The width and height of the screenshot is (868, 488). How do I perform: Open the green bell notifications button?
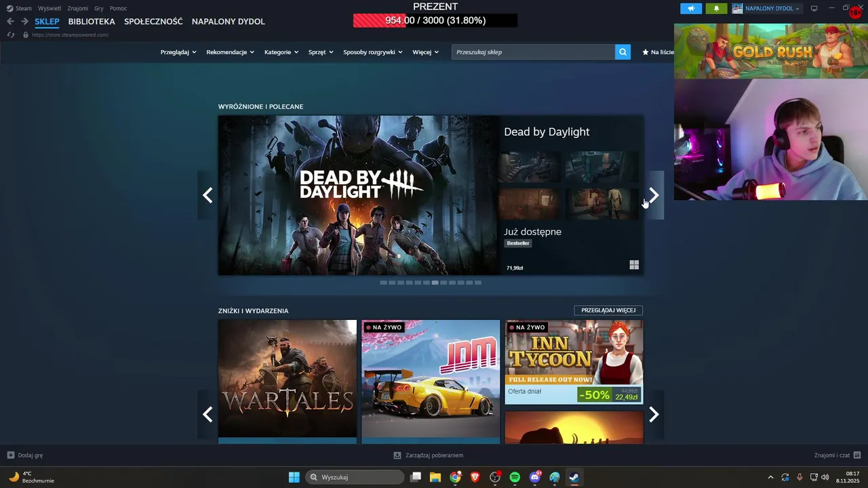tap(717, 9)
